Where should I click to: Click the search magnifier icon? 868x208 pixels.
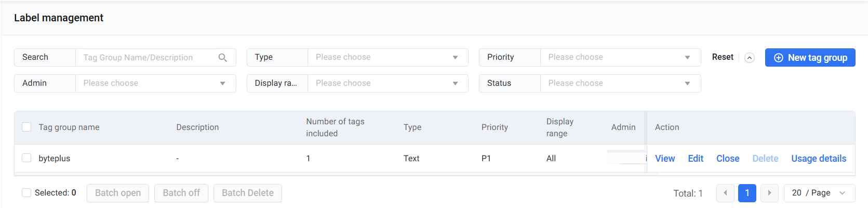[223, 58]
